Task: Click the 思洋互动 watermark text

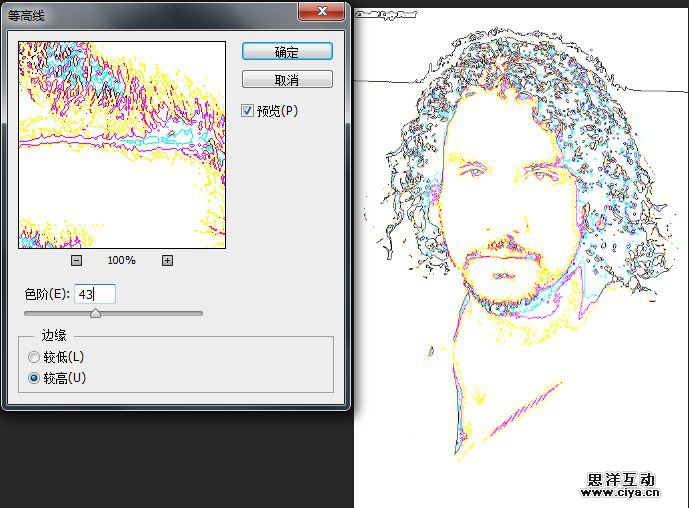Action: pyautogui.click(x=620, y=478)
